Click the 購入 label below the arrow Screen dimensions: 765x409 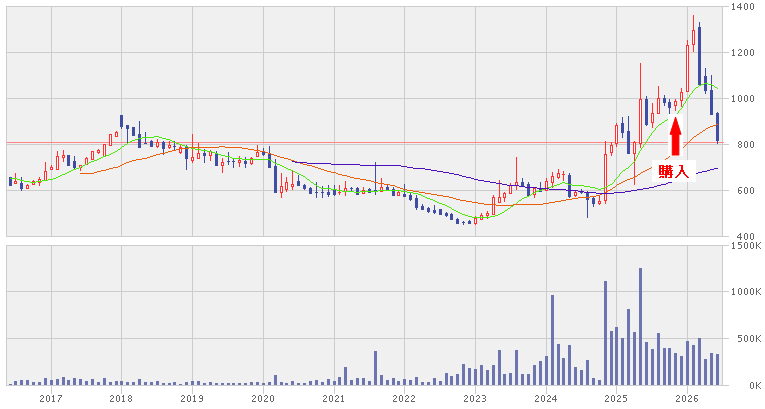click(674, 172)
